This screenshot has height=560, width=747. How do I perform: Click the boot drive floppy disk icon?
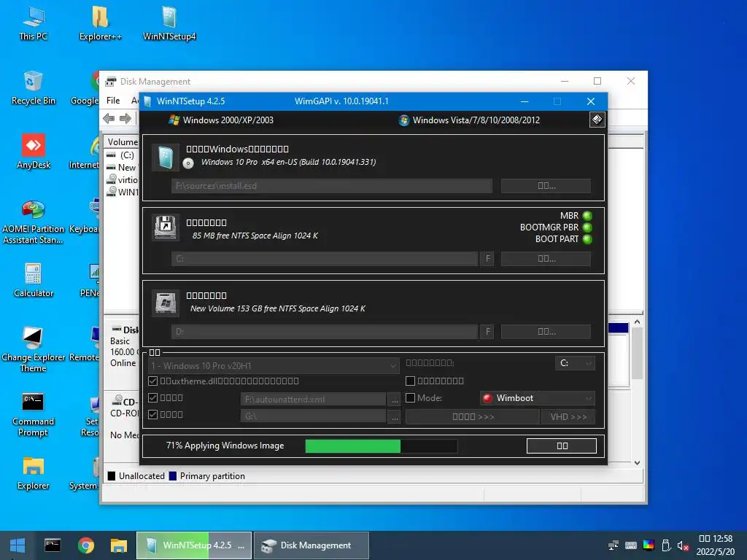coord(166,227)
